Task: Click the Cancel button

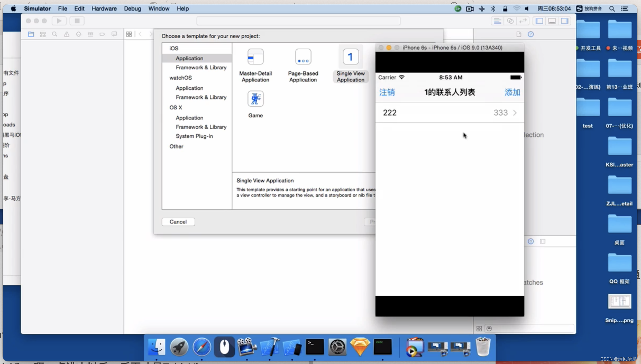Action: tap(178, 222)
